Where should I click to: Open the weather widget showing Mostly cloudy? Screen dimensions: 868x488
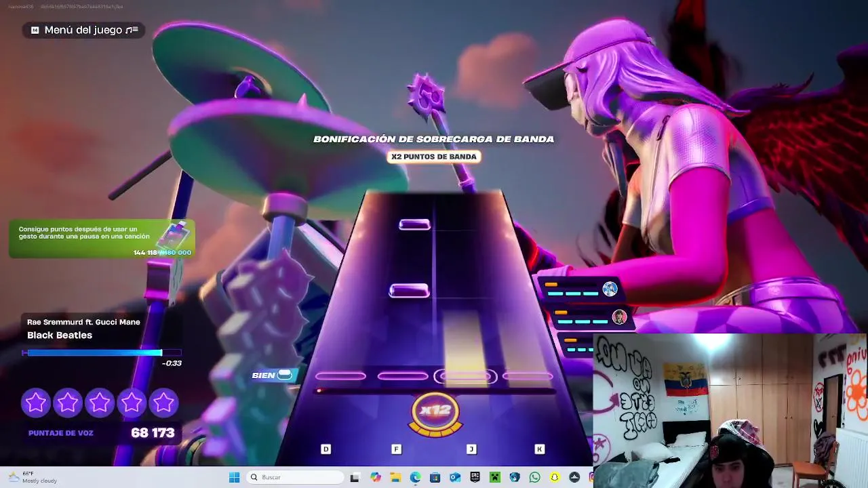33,477
